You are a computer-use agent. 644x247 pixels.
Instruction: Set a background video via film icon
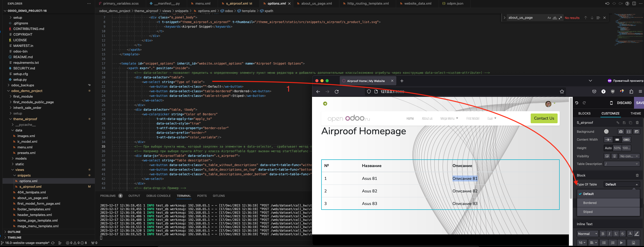click(x=629, y=131)
